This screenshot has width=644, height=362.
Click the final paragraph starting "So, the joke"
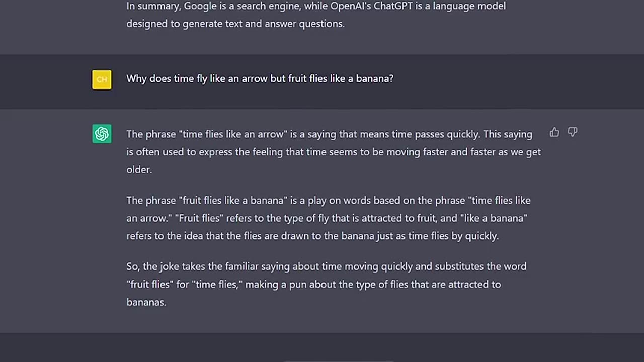(327, 284)
